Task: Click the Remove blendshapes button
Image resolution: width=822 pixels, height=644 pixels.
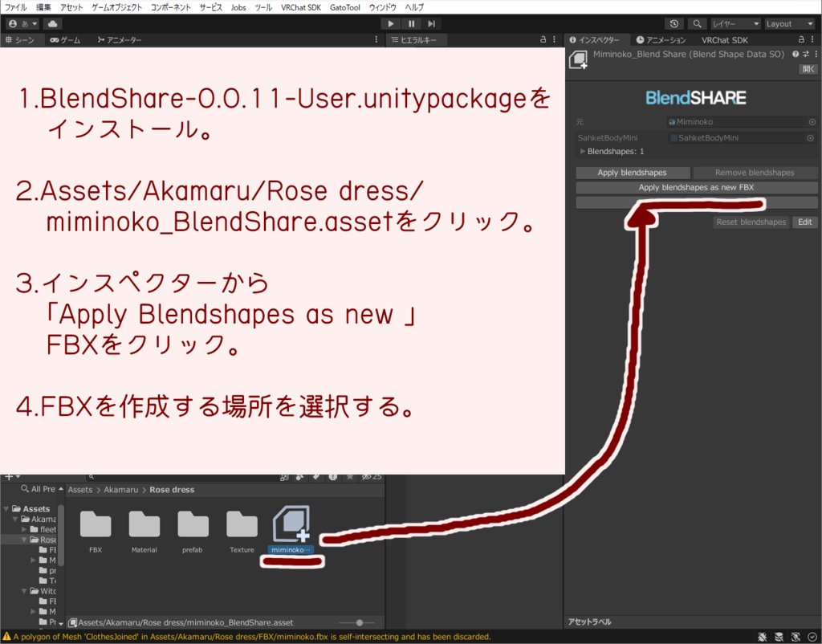Action: pyautogui.click(x=755, y=173)
